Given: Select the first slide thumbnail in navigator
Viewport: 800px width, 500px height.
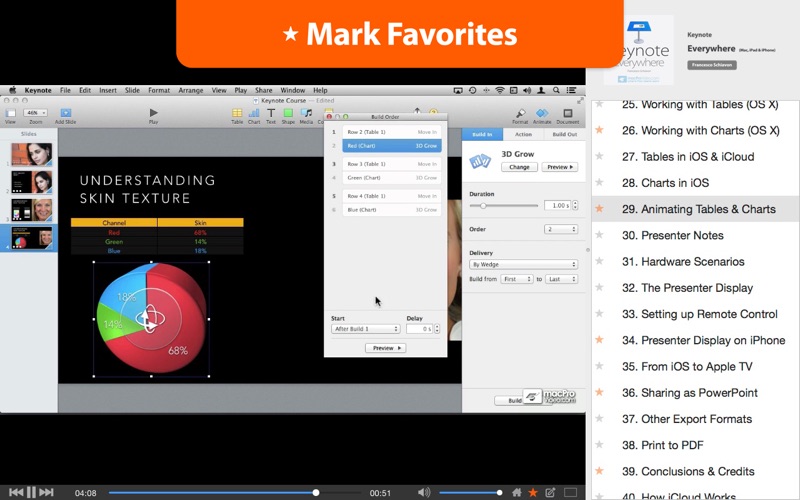Looking at the screenshot, I should coord(32,154).
